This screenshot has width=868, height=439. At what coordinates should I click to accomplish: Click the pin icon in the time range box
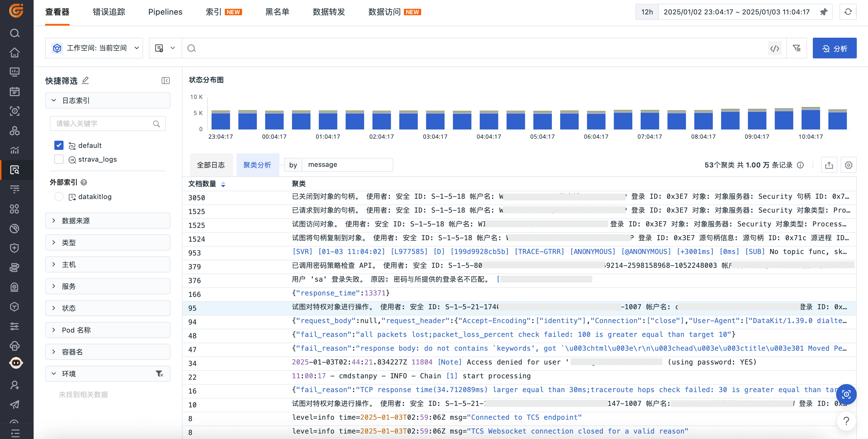tap(823, 12)
